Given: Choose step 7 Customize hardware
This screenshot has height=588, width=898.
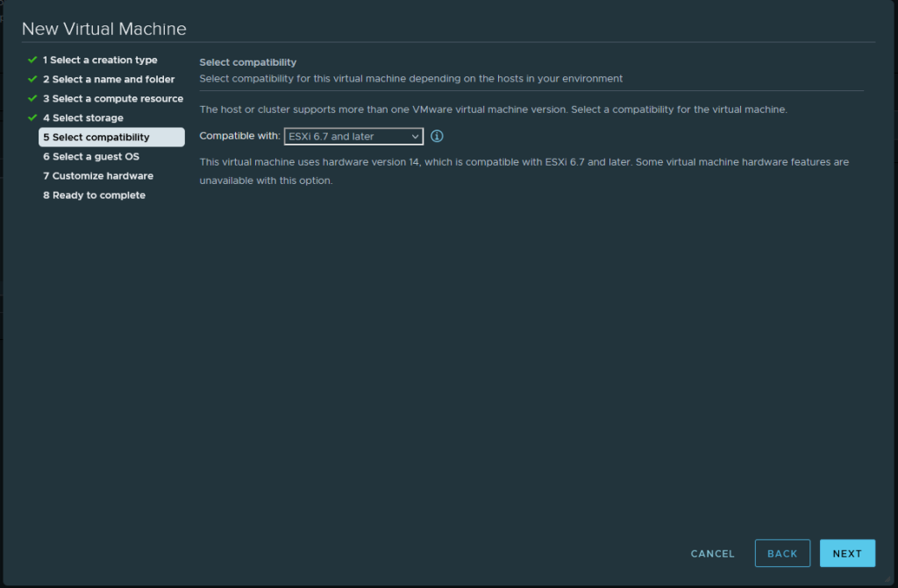Looking at the screenshot, I should 98,176.
